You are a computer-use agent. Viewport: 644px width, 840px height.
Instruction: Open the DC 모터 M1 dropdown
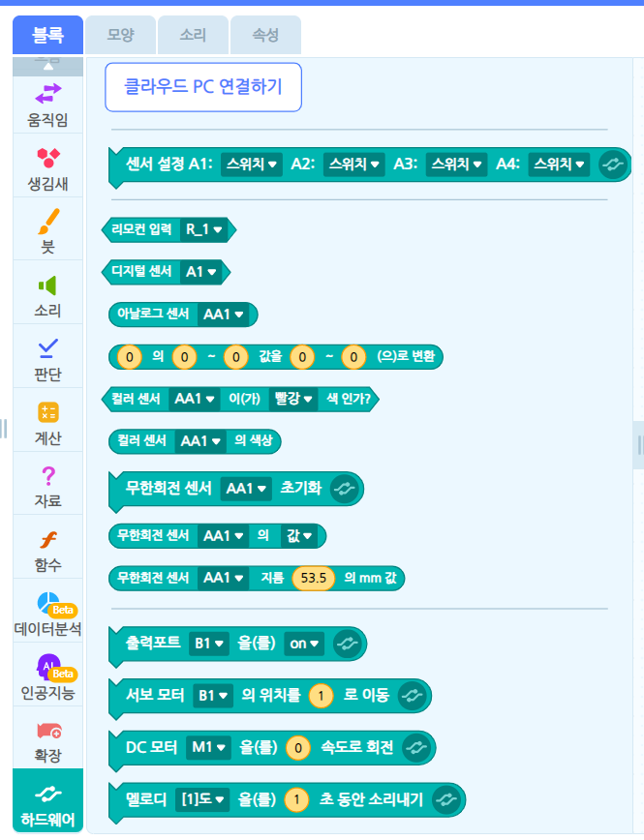click(x=208, y=747)
